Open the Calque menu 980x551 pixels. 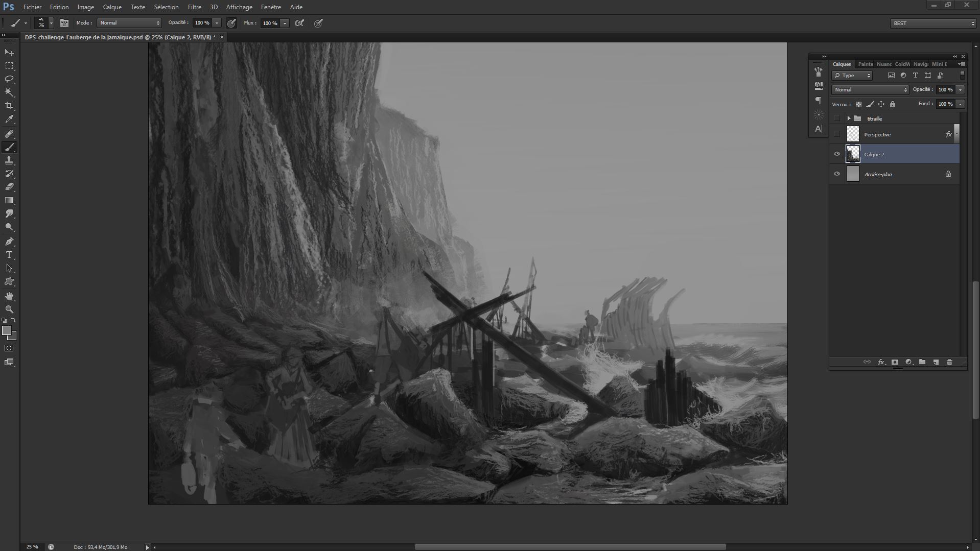[112, 7]
